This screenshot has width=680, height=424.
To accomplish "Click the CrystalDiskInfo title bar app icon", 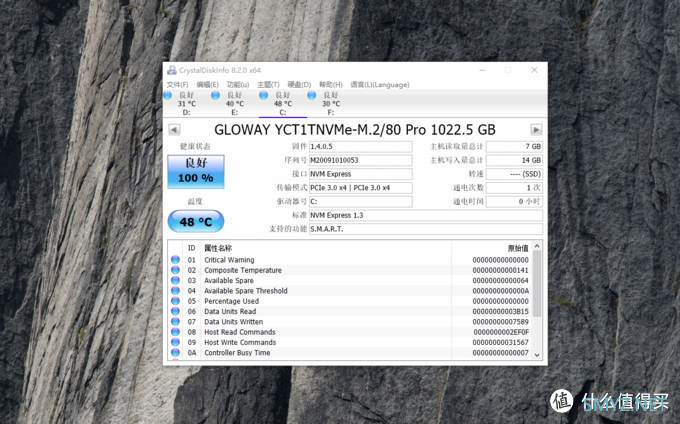I will (x=172, y=70).
